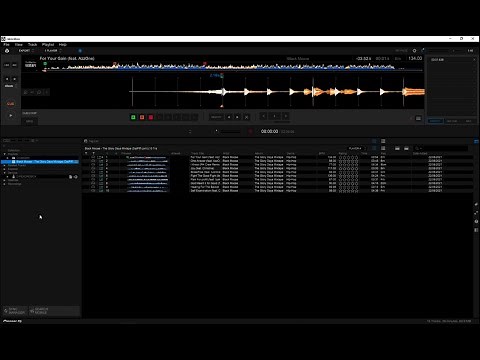
Task: Trigger red hot cue C
Action: pos(151,117)
